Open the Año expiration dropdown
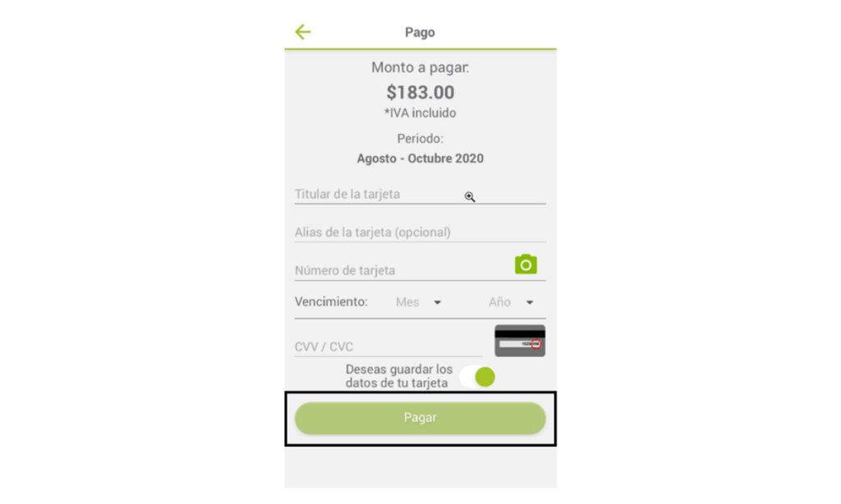Image resolution: width=841 pixels, height=504 pixels. click(511, 302)
